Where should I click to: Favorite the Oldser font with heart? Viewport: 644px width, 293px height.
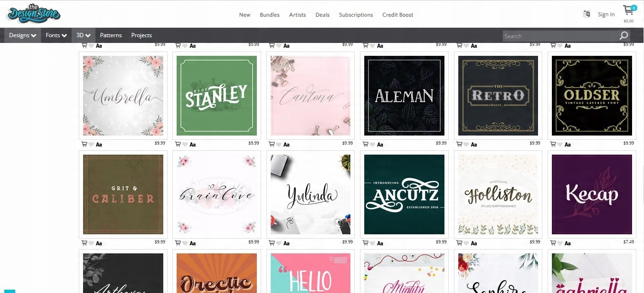560,145
